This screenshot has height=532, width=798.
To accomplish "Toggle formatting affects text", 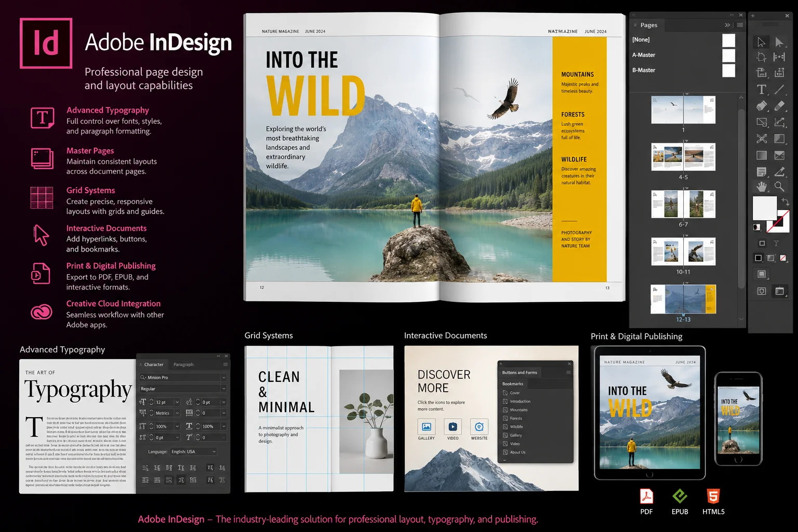I will click(x=776, y=243).
